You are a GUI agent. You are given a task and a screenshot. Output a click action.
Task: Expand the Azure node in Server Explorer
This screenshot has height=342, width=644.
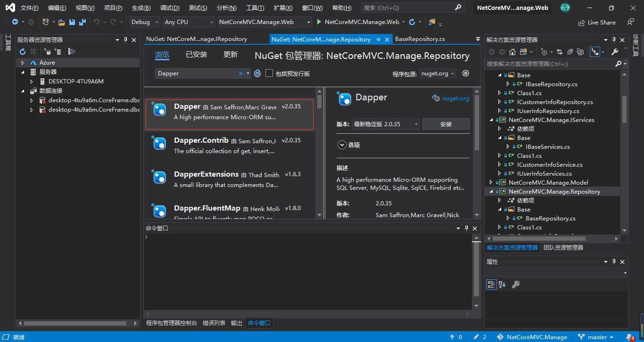23,63
